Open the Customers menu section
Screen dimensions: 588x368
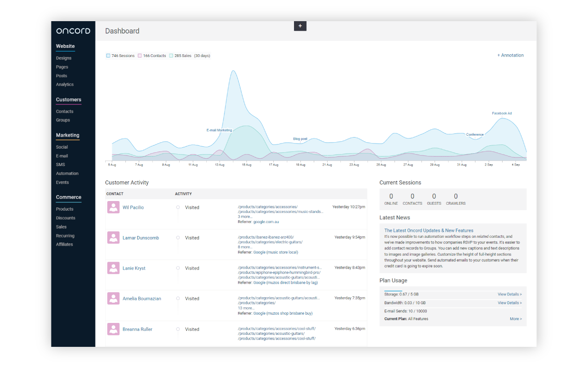click(x=68, y=100)
